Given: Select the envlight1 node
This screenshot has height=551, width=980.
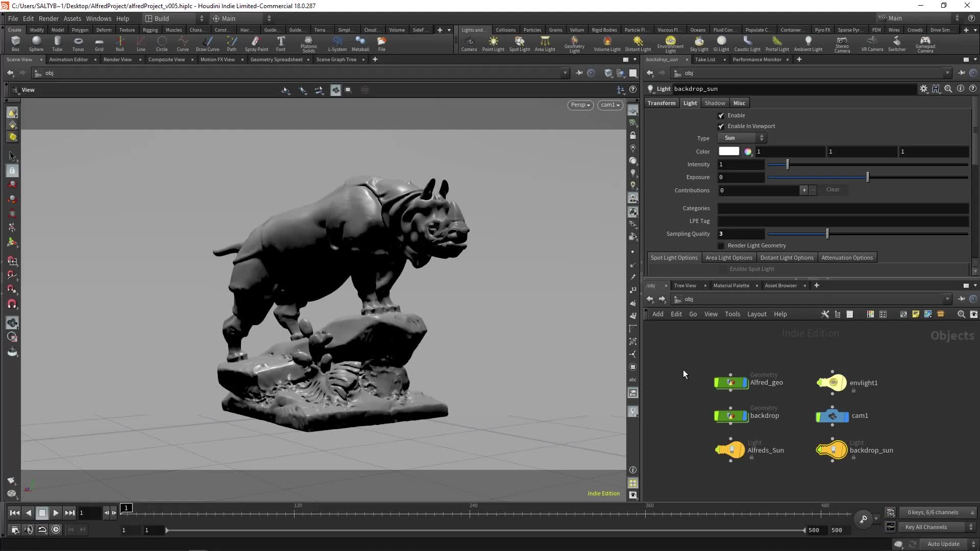Looking at the screenshot, I should (832, 383).
